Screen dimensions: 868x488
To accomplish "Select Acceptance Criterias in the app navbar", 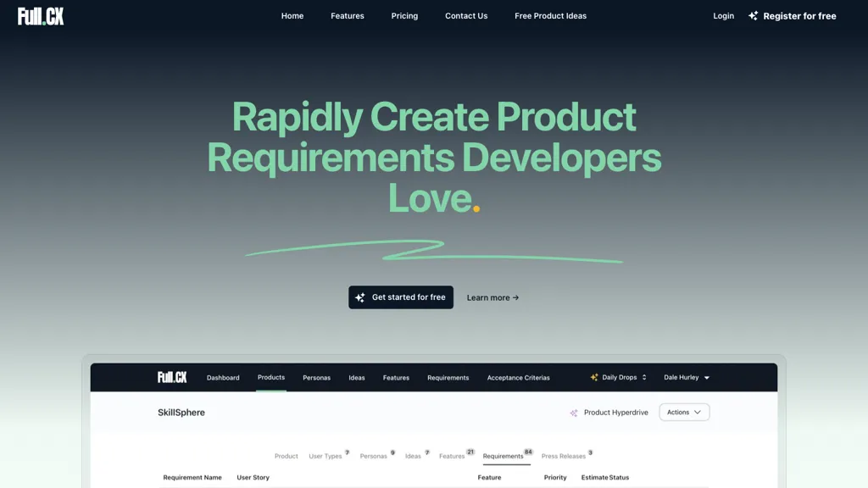I will click(519, 377).
